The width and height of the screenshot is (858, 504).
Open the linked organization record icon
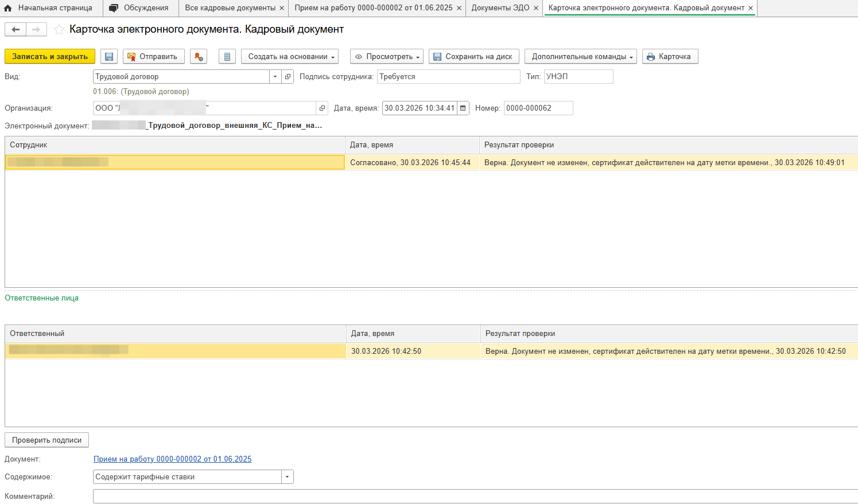(322, 108)
